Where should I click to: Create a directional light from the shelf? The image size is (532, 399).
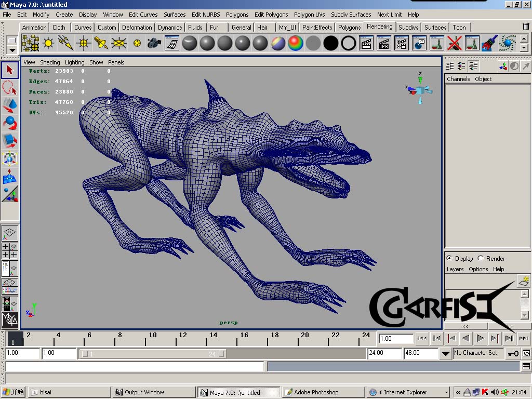click(x=66, y=44)
